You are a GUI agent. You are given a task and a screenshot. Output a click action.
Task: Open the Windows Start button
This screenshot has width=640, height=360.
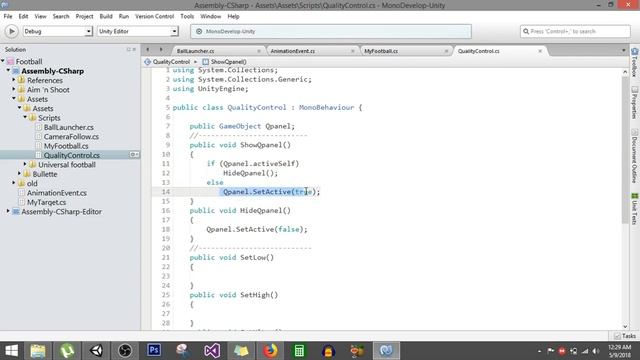[x=11, y=351]
